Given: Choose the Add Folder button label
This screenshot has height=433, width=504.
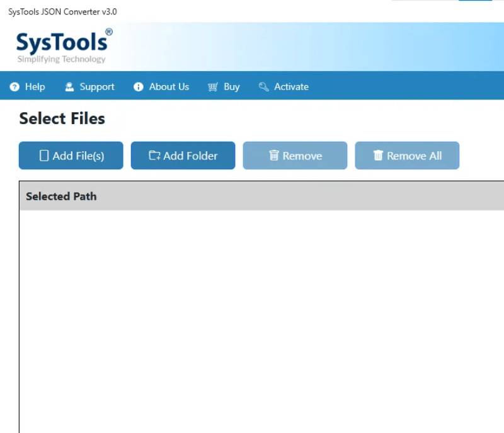Looking at the screenshot, I should pos(190,156).
